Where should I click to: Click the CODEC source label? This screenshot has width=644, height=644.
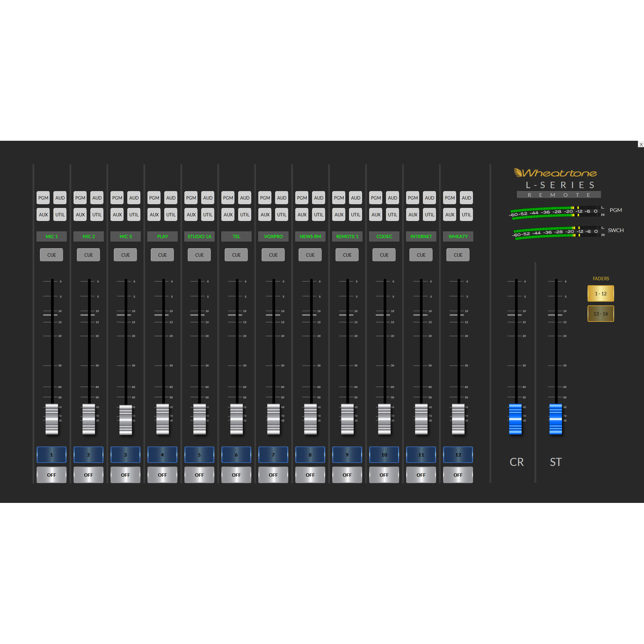(384, 237)
